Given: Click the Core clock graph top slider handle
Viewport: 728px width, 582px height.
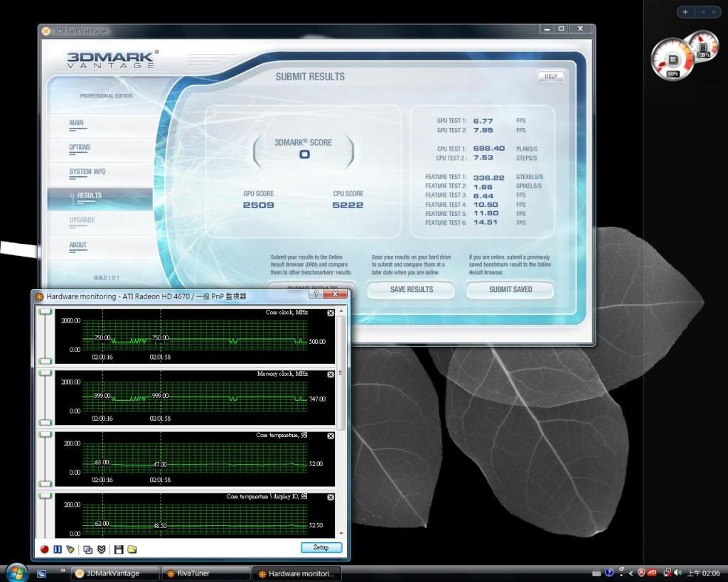Looking at the screenshot, I should tap(45, 312).
